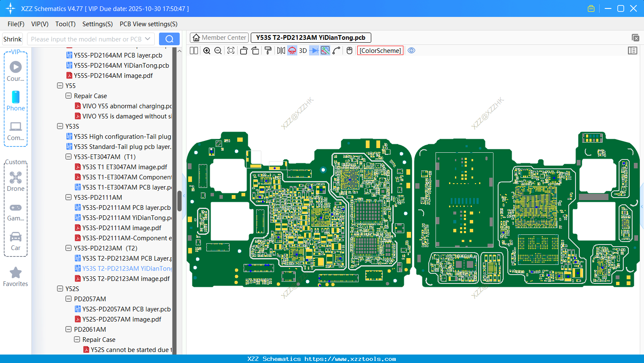Viewport: 644px width, 363px height.
Task: Click the fit-to-screen icon
Action: (231, 51)
